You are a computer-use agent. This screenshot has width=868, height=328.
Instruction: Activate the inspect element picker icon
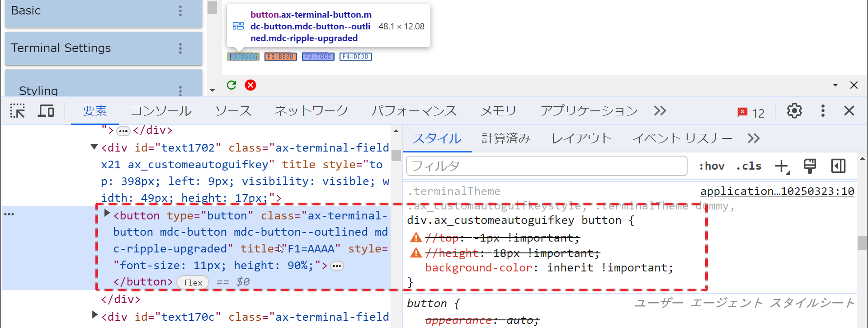coord(18,111)
